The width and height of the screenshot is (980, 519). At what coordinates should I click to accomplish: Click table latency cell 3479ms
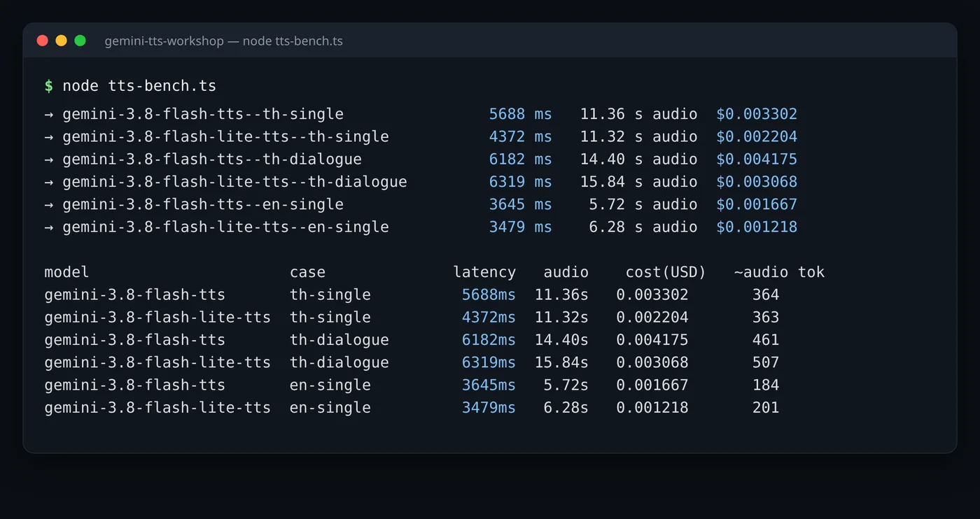[489, 407]
